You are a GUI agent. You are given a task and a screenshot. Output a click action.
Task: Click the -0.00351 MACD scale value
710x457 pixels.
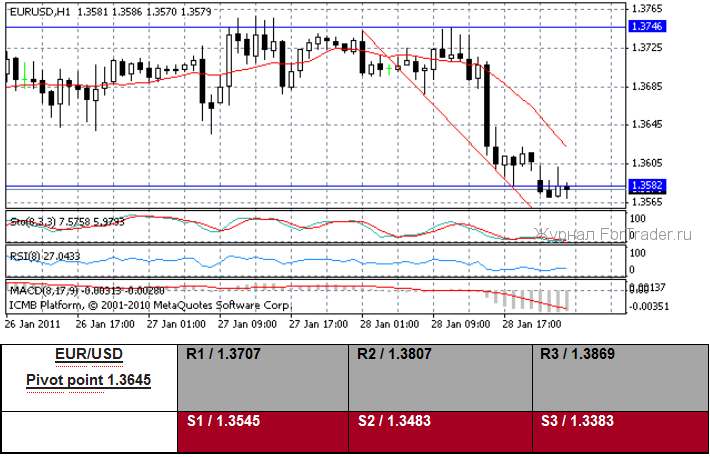coord(649,307)
